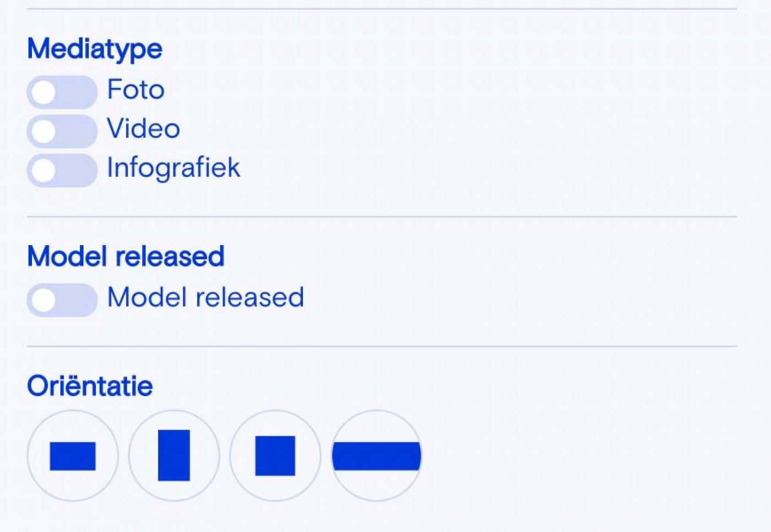Select the panoramic orientation icon
This screenshot has width=771, height=532.
pos(376,455)
